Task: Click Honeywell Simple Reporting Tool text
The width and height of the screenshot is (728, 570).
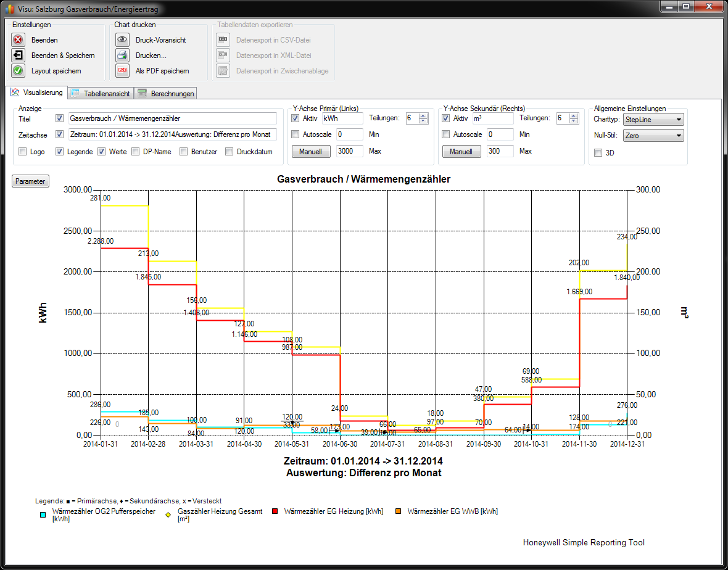Action: [x=584, y=543]
